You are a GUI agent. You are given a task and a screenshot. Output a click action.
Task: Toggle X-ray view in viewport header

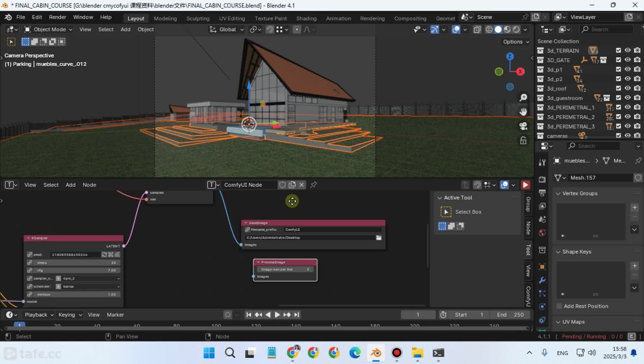pos(477,30)
